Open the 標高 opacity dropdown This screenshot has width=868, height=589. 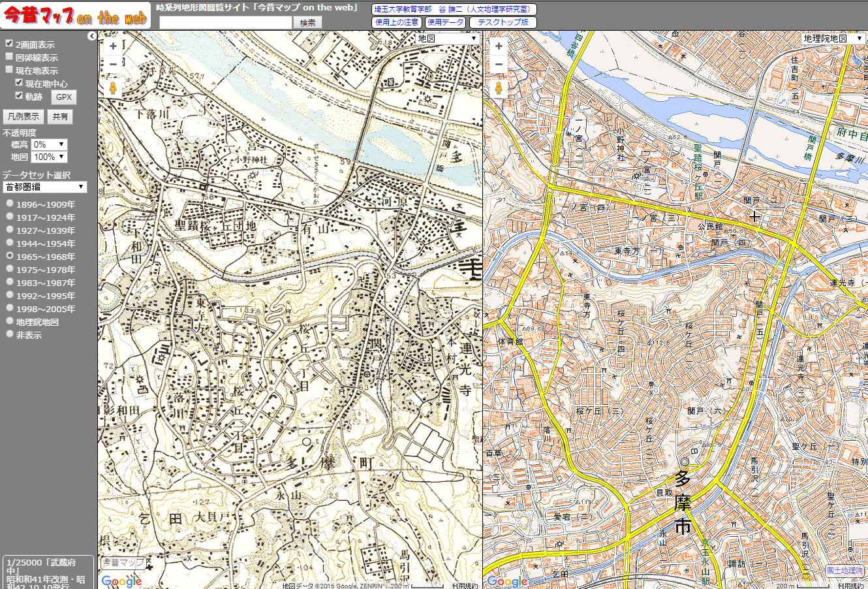[x=49, y=144]
